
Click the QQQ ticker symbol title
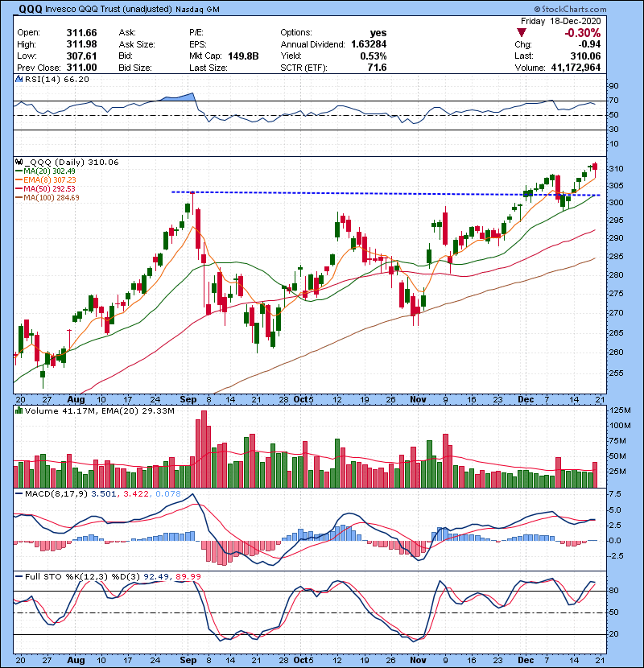31,9
